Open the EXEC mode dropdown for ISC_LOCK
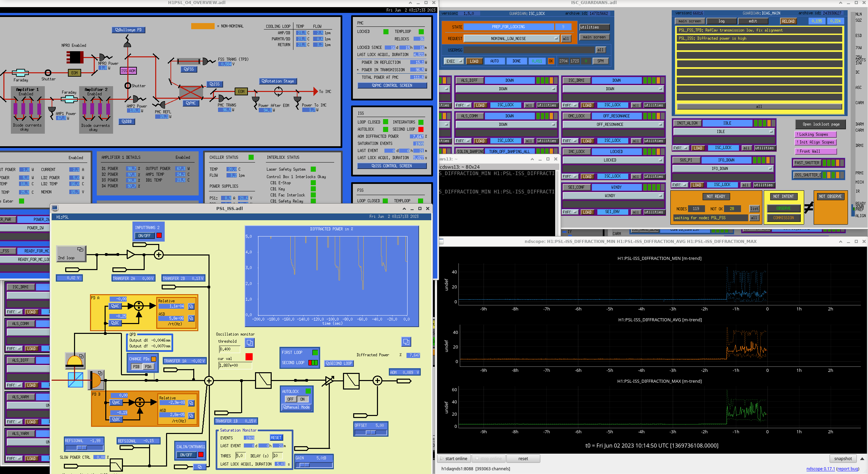This screenshot has height=474, width=868. coord(454,61)
